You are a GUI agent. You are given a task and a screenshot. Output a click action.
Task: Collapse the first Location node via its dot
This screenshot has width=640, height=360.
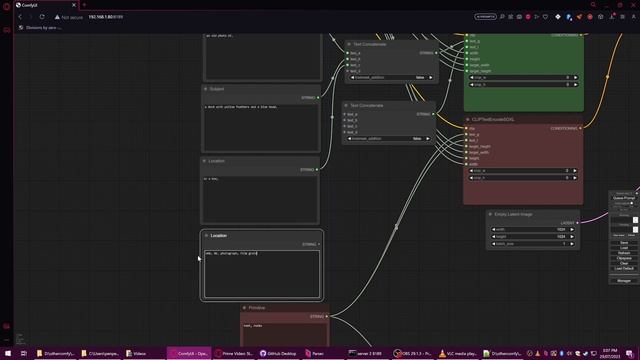204,161
